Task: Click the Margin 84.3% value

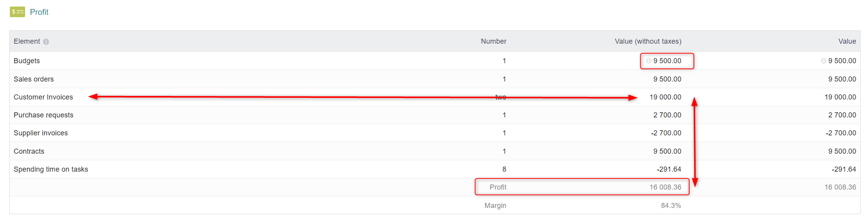Action: pyautogui.click(x=671, y=206)
